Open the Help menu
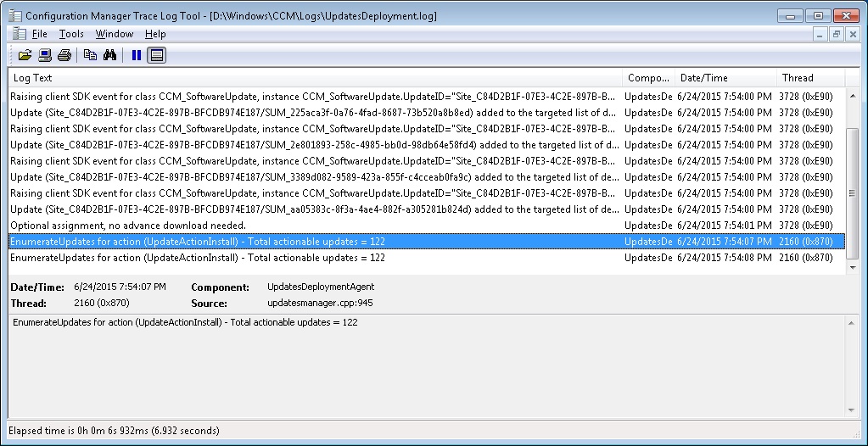 pos(155,34)
